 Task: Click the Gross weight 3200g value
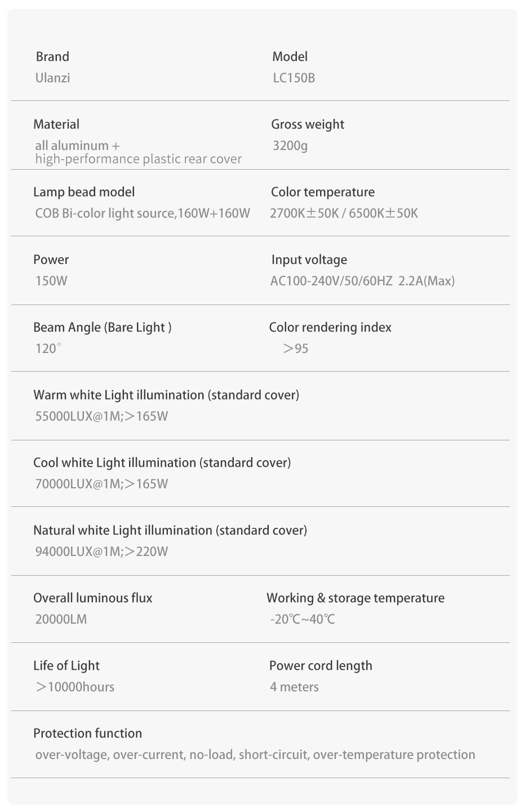(290, 145)
